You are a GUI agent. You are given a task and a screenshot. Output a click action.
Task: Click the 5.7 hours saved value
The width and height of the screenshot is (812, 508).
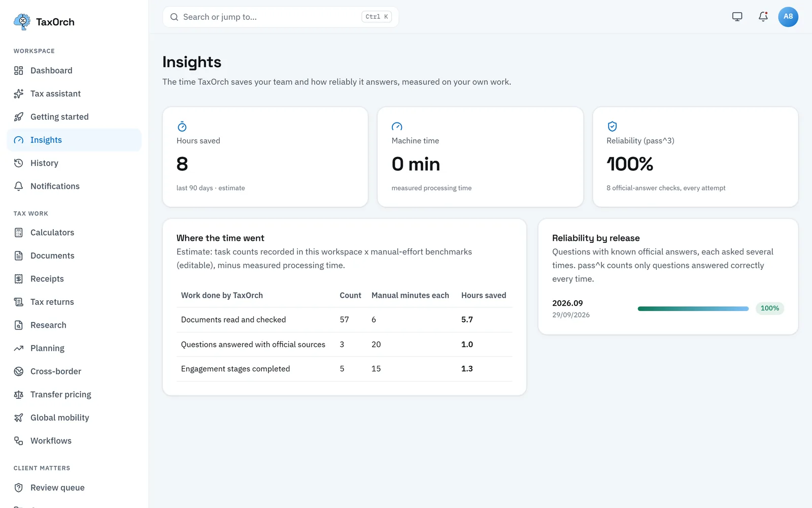pos(467,320)
